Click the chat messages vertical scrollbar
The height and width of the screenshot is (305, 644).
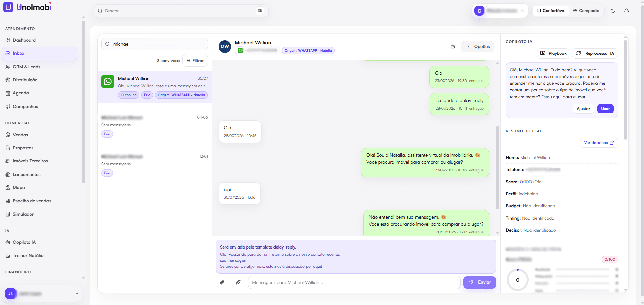pyautogui.click(x=497, y=167)
